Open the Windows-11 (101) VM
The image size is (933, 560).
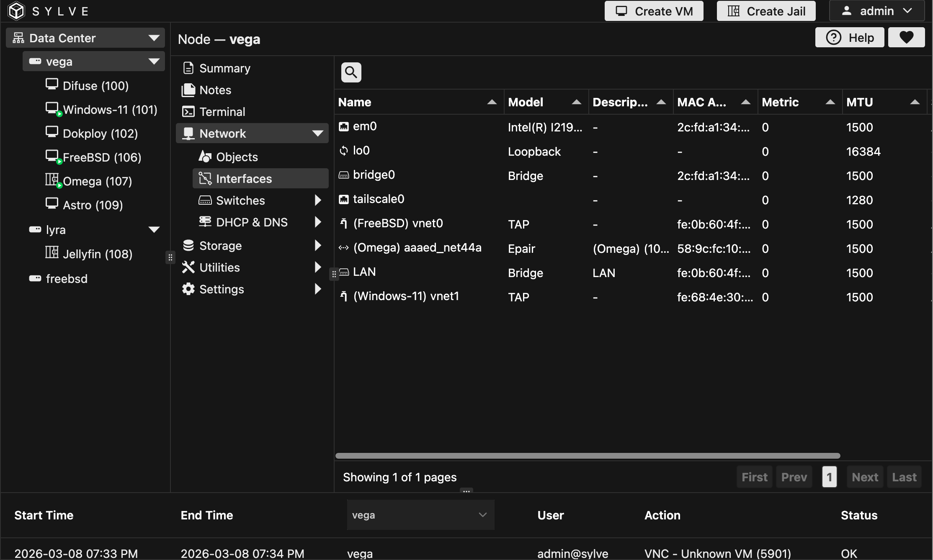(x=110, y=110)
